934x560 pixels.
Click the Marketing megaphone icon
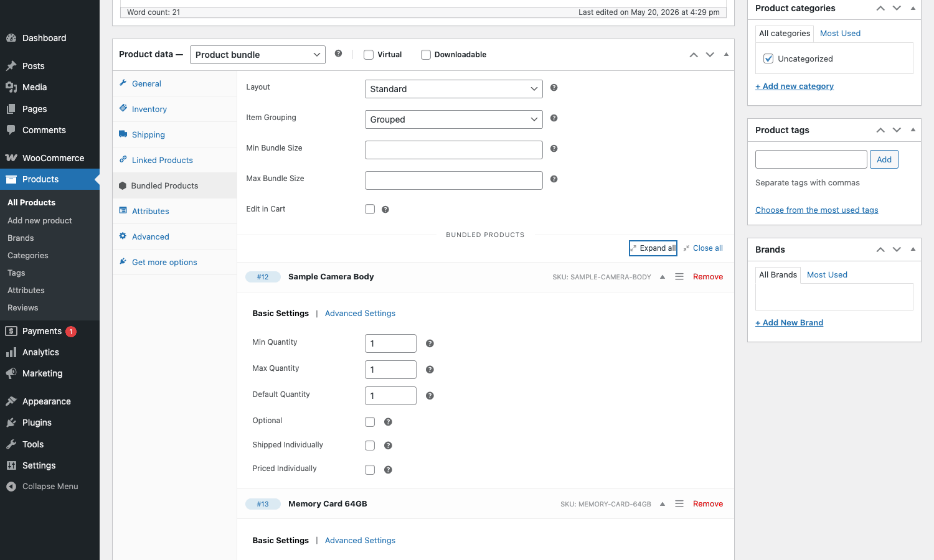tap(11, 373)
